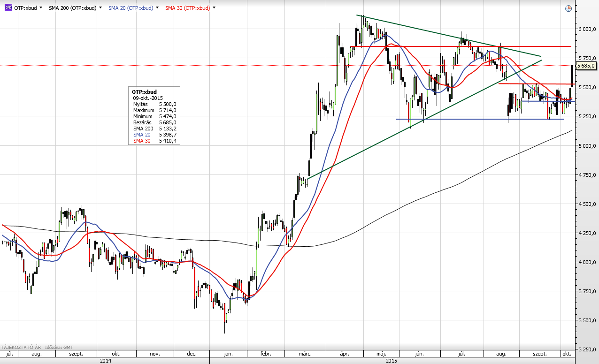Click the Minimum 5 474,0 row
This screenshot has width=599, height=364.
pos(154,116)
